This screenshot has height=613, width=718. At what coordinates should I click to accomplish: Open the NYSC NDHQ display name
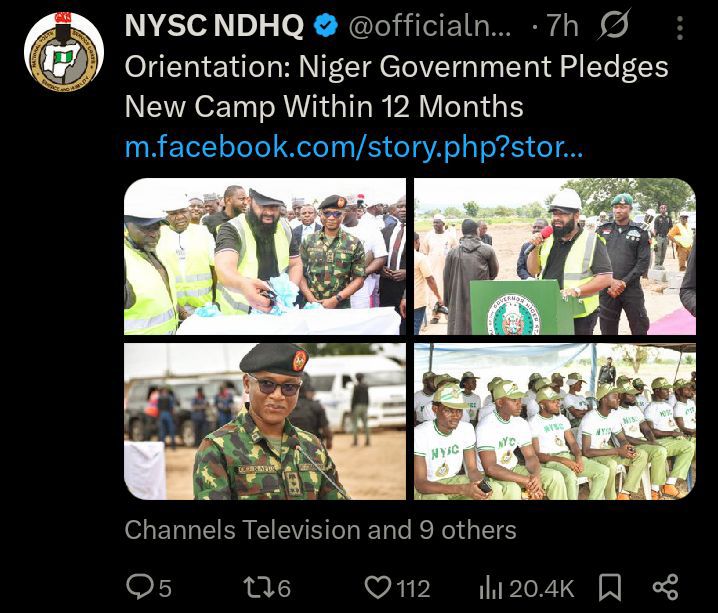coord(214,26)
